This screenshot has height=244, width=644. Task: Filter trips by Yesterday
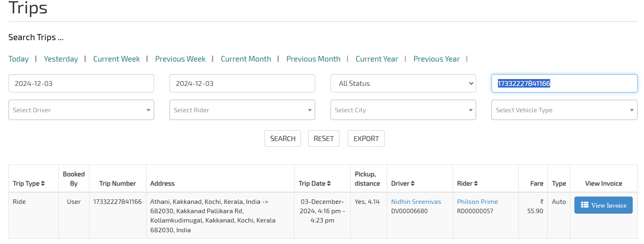pos(61,59)
